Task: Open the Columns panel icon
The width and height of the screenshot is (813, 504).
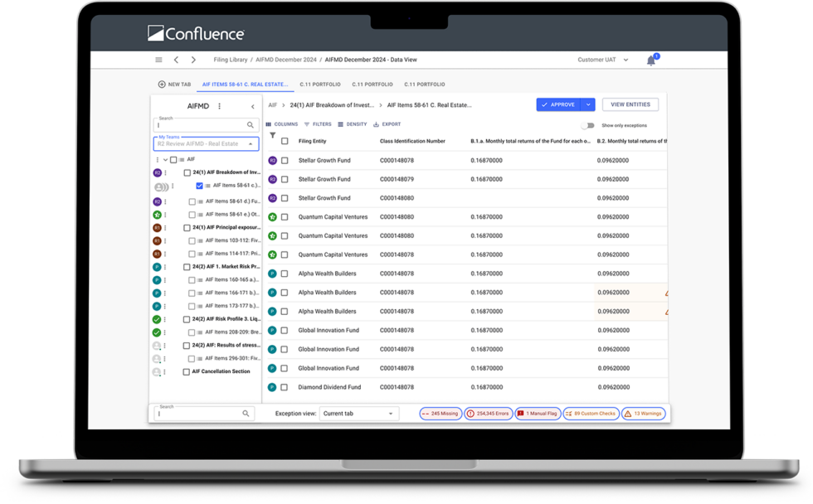Action: (x=268, y=124)
